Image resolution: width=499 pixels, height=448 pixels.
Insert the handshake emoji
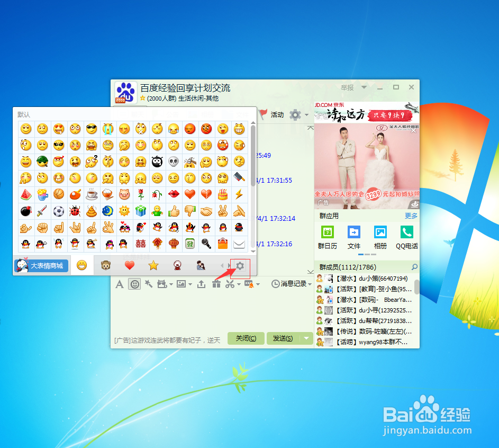pos(206,211)
